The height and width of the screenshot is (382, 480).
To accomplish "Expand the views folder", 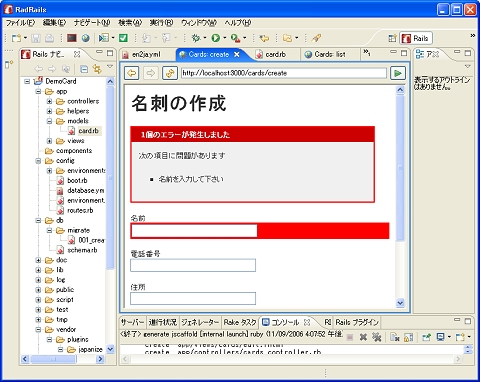I will point(49,141).
